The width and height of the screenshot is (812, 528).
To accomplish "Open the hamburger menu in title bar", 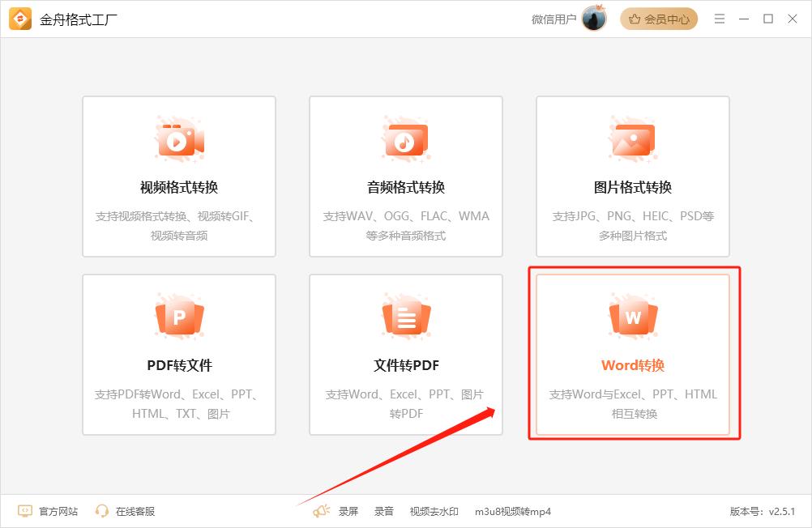I will 719,19.
